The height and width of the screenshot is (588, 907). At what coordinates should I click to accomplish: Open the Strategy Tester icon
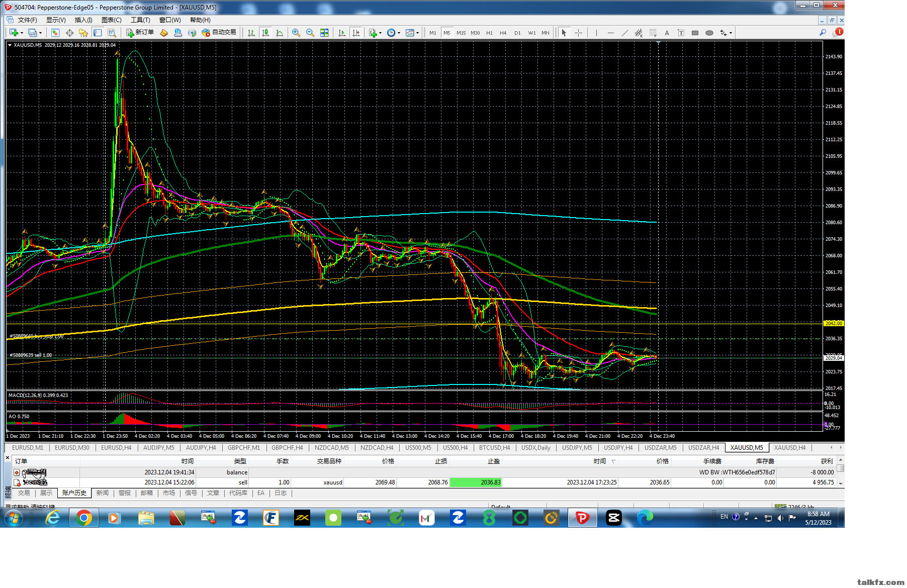112,33
